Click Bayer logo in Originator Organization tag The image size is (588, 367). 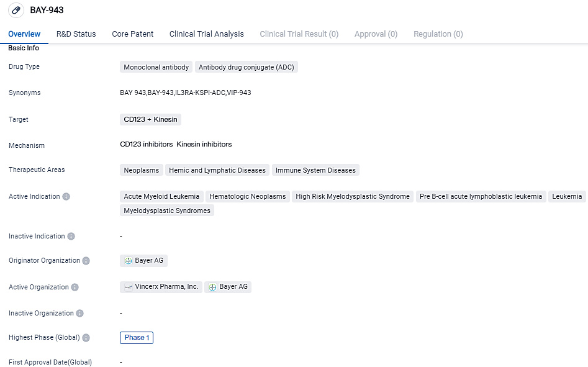[x=129, y=261]
